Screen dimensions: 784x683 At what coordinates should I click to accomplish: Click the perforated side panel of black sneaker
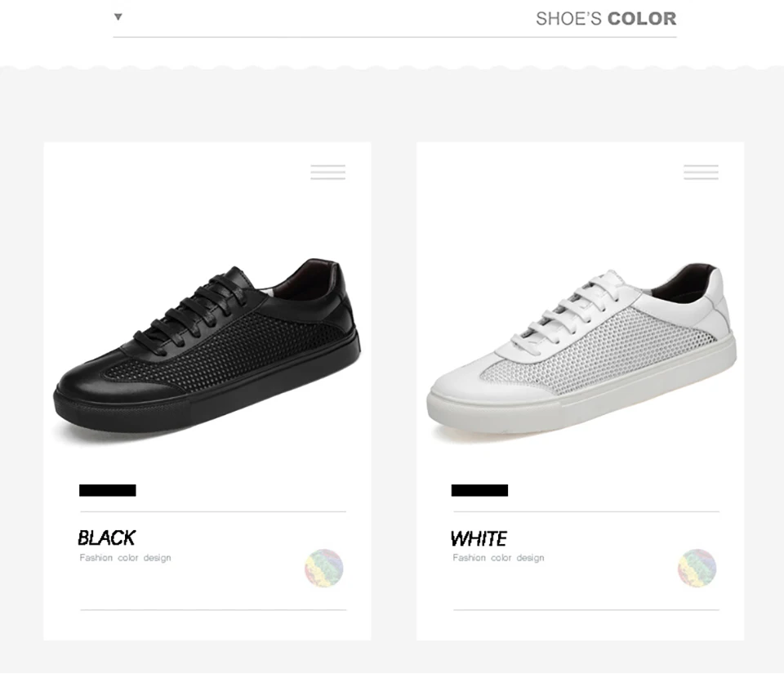tap(225, 350)
